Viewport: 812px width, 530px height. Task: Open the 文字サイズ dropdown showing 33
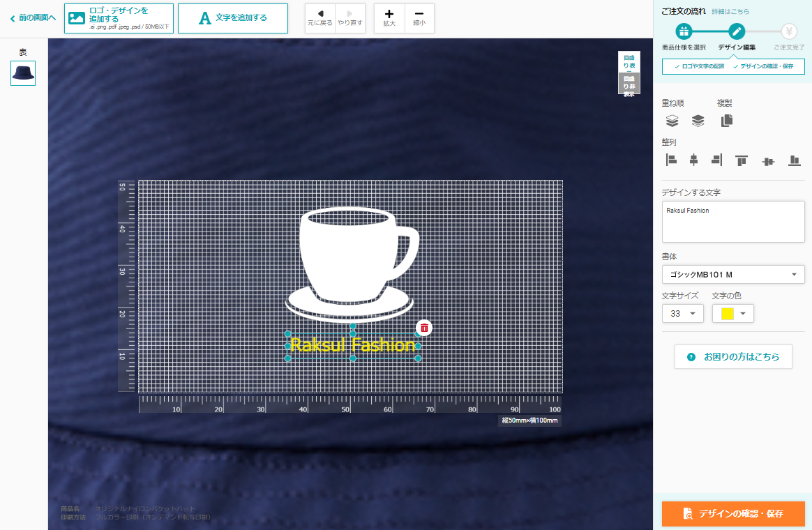click(682, 313)
